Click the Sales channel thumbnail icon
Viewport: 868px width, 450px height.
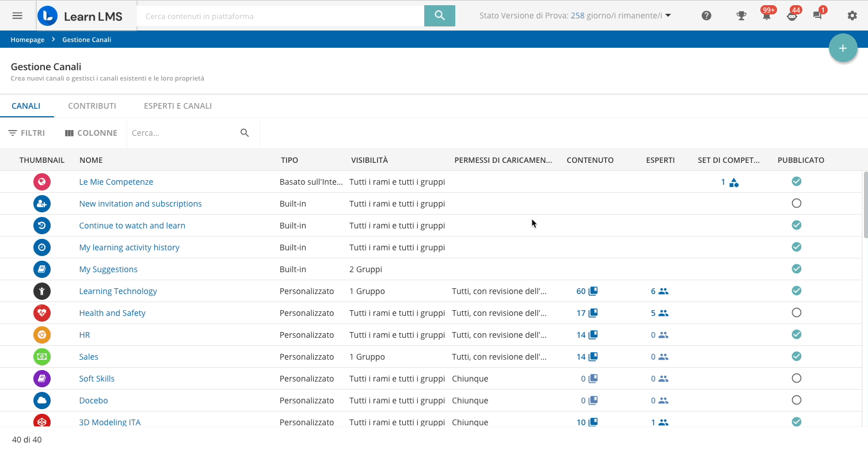point(42,357)
